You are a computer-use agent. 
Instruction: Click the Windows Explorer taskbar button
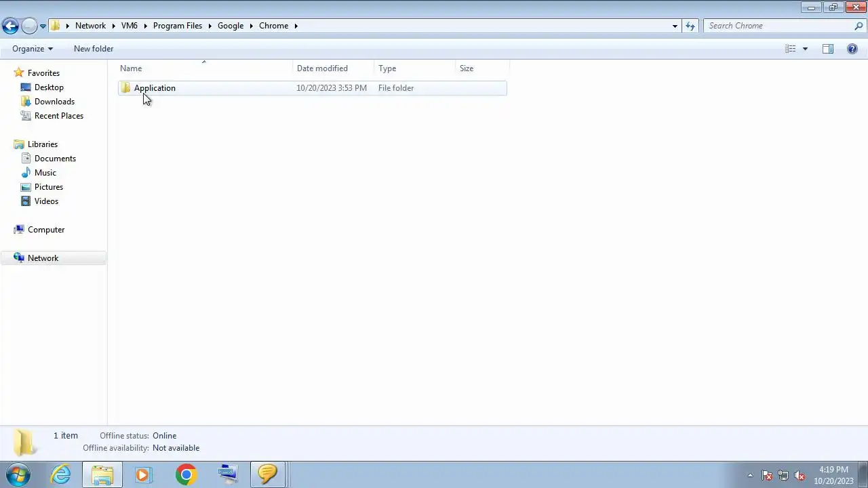tap(102, 474)
